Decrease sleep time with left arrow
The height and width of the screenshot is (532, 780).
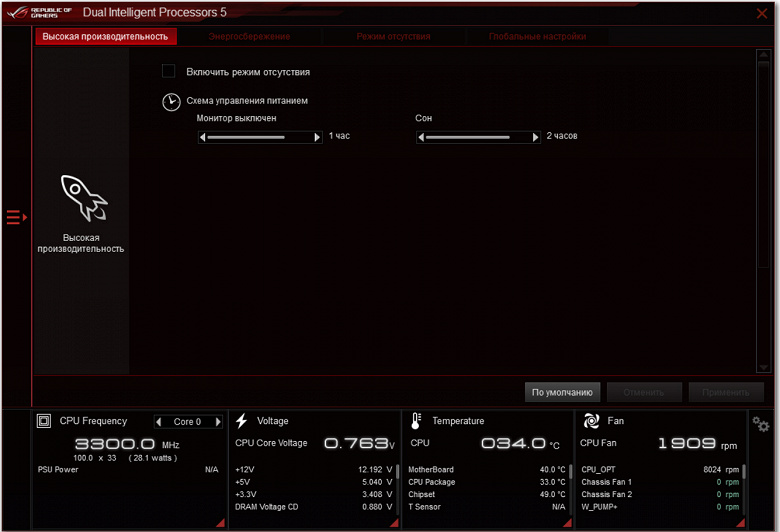point(421,137)
